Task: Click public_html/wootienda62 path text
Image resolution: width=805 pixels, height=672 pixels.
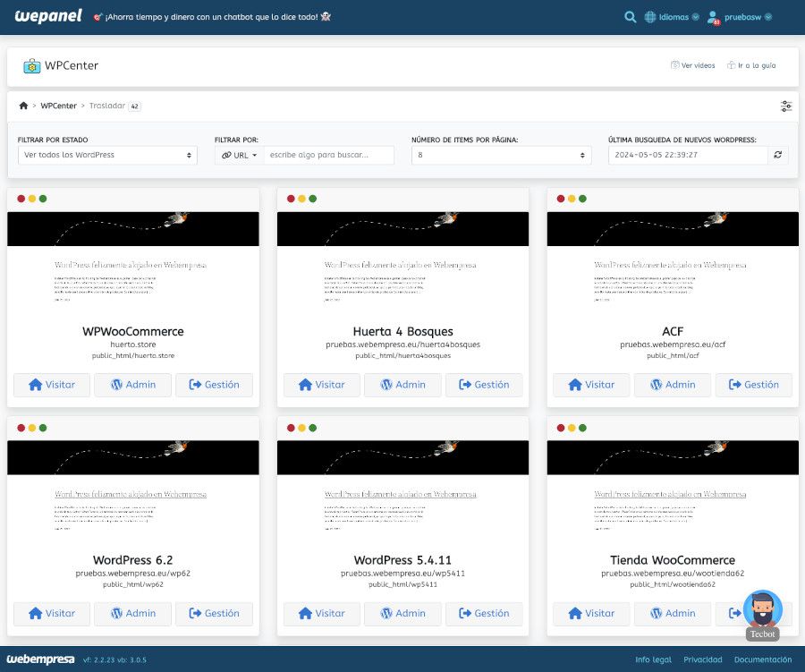Action: pos(673,584)
